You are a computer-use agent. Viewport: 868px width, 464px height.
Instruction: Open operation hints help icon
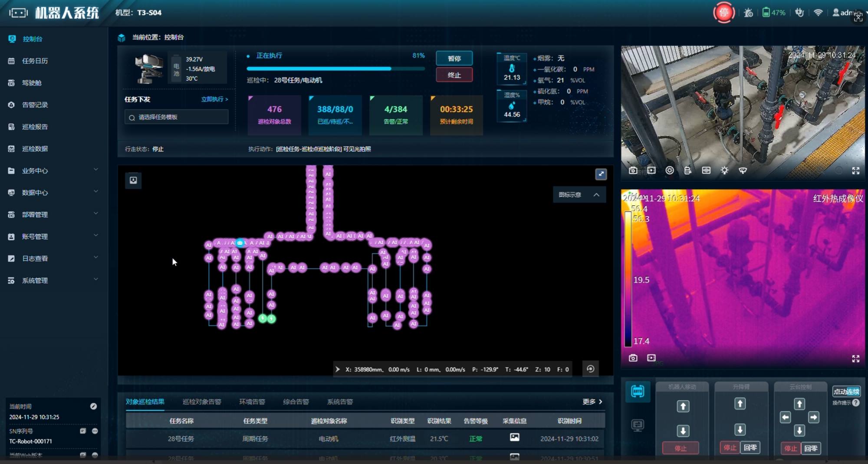(856, 402)
